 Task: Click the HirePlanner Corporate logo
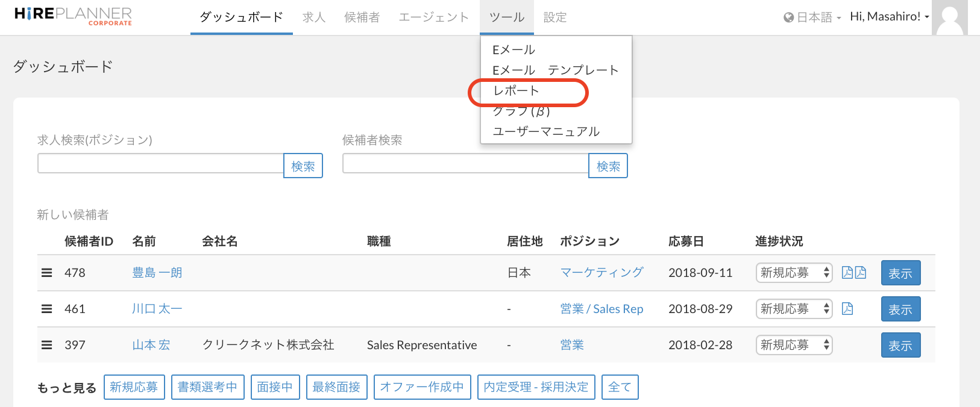73,16
